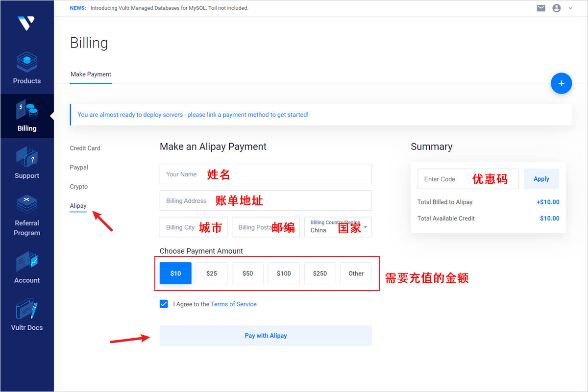Open Vultr Docs from the sidebar
Viewport: 588px width, 392px height.
[27, 310]
